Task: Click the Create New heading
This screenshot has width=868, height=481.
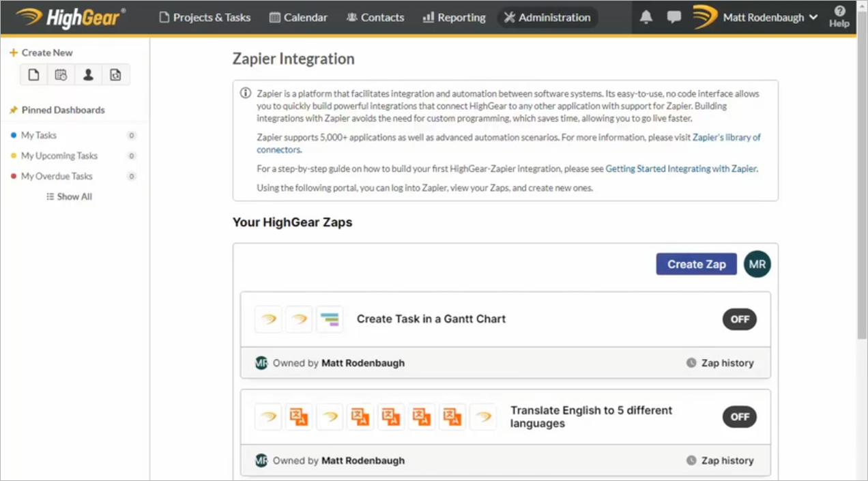Action: tap(47, 53)
